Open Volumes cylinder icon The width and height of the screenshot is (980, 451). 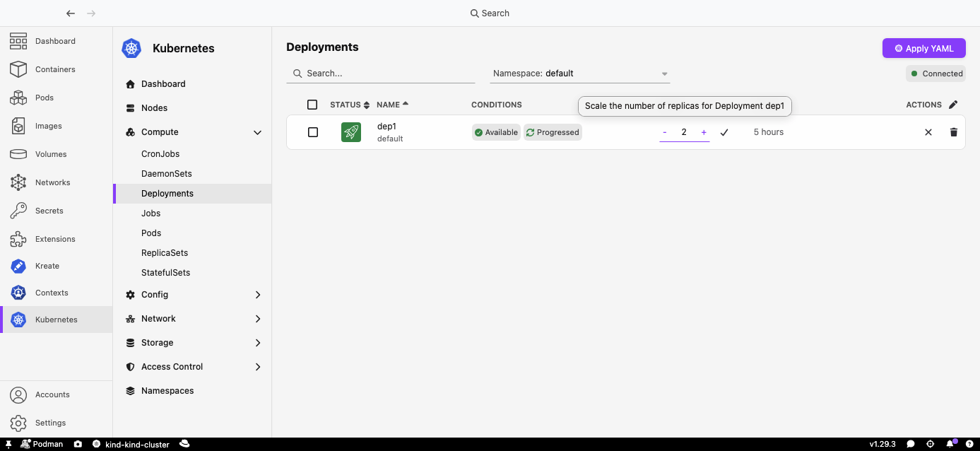pos(18,154)
